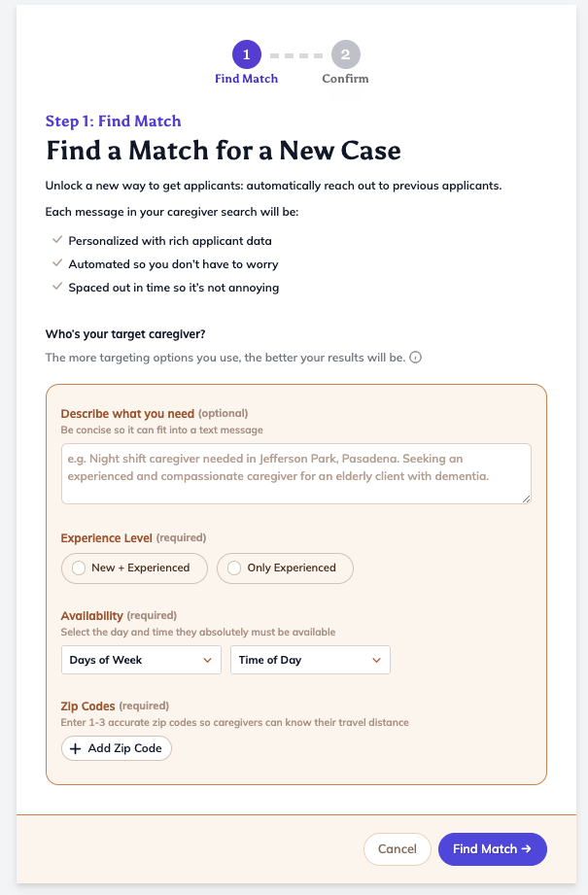588x895 pixels.
Task: Focus the Describe what you need text area
Action: pos(296,474)
